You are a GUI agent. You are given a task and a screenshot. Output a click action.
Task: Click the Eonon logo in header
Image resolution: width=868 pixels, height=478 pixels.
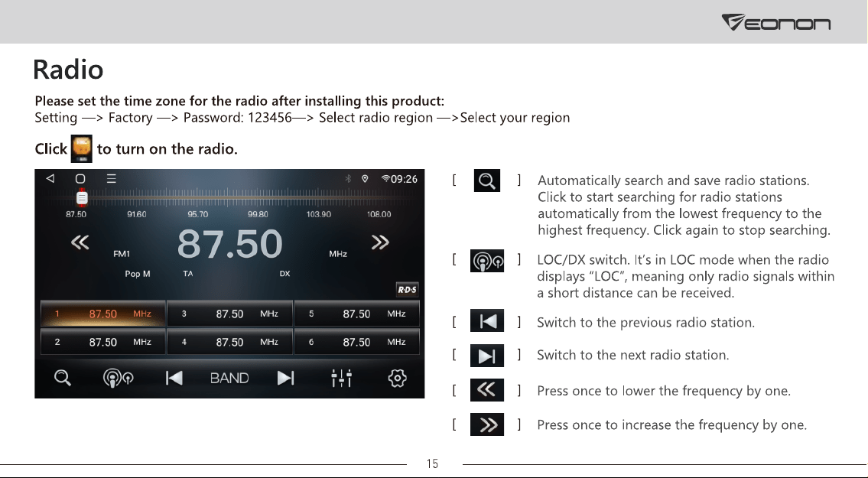(776, 23)
